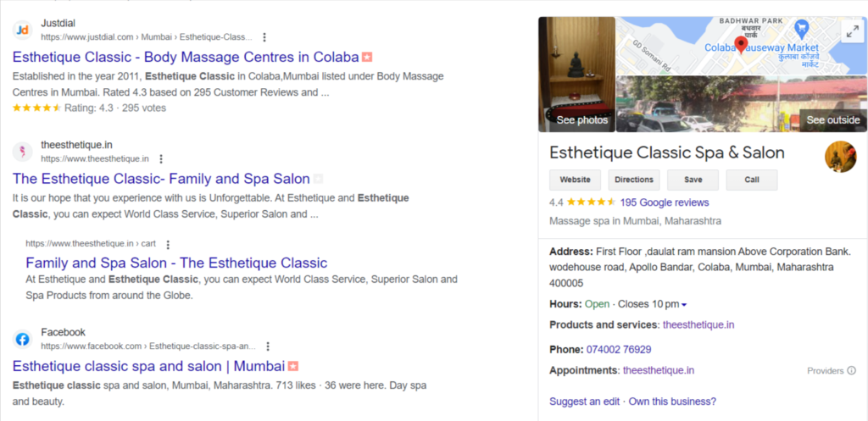The width and height of the screenshot is (868, 421).
Task: Save the Esthetique Classic Spa listing
Action: coord(693,180)
